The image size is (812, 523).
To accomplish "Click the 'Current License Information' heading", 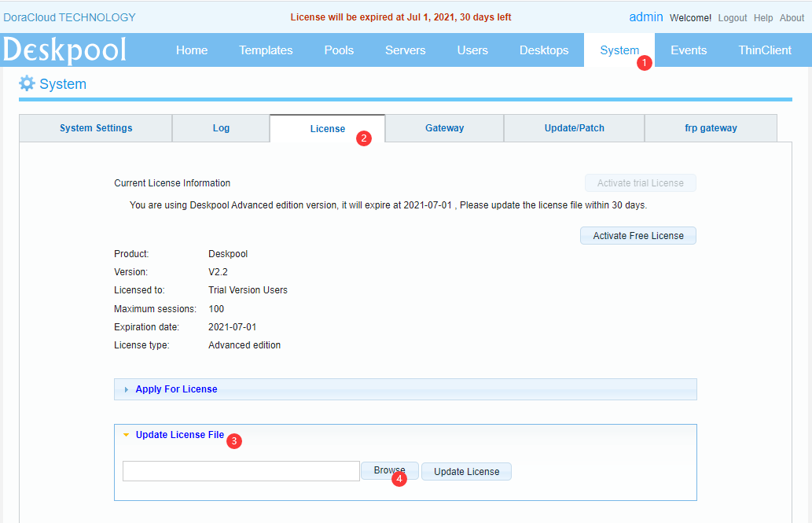I will tap(172, 183).
